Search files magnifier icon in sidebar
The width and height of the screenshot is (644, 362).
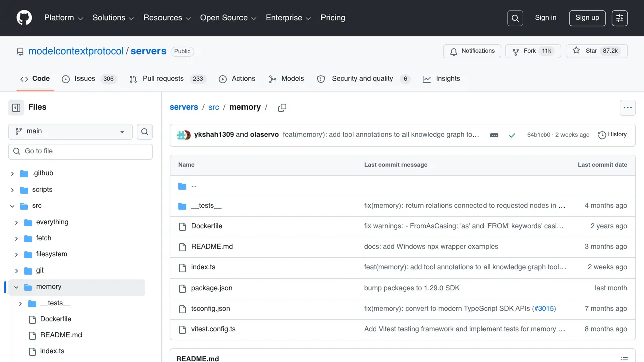(145, 132)
